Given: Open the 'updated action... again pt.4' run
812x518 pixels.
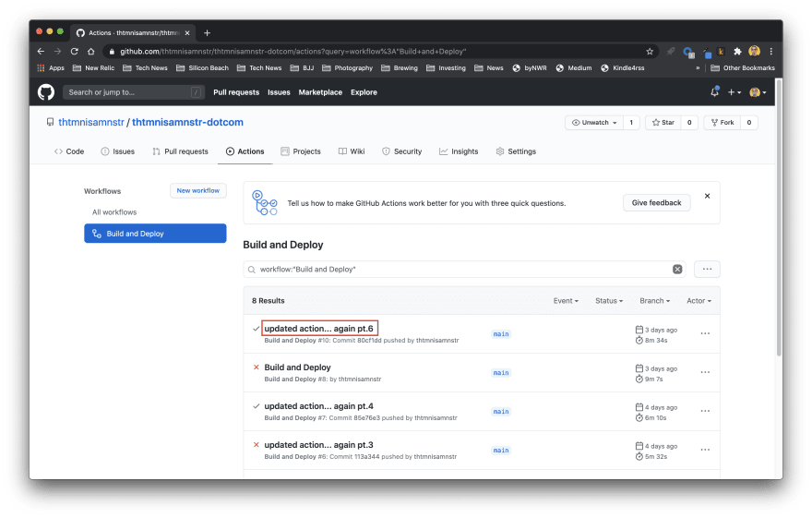Looking at the screenshot, I should pos(318,406).
